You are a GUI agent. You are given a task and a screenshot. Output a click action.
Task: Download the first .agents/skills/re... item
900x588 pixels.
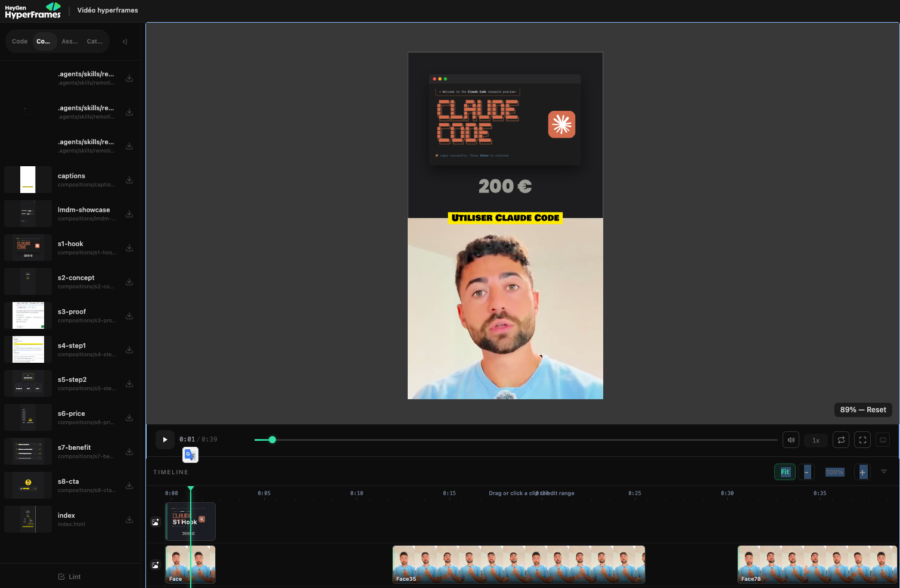tap(129, 78)
